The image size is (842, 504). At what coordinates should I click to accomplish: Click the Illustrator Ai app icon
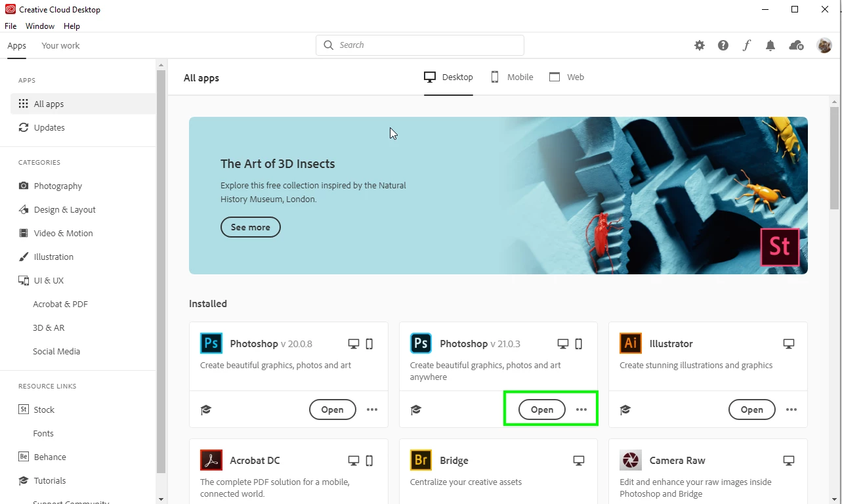631,343
